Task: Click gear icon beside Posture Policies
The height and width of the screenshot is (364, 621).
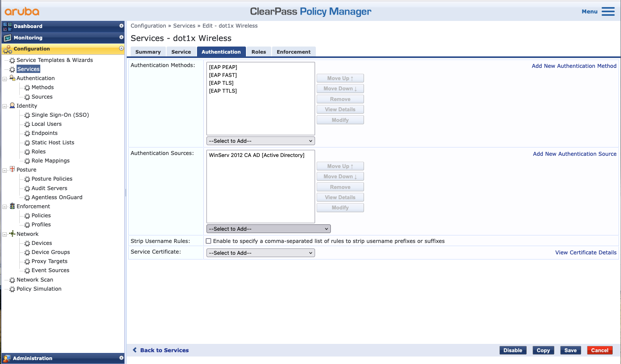Action: click(x=27, y=179)
